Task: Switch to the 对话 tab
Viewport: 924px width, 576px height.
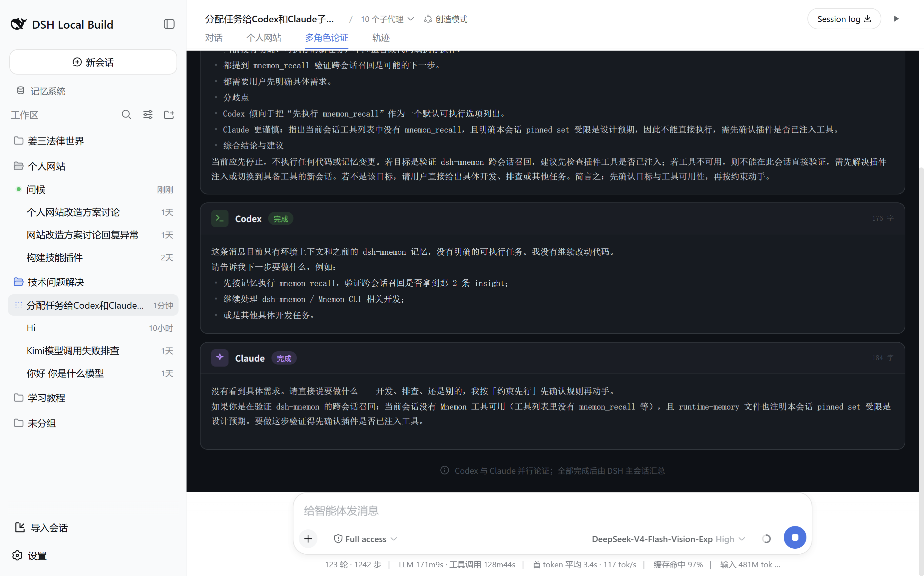Action: click(x=214, y=38)
